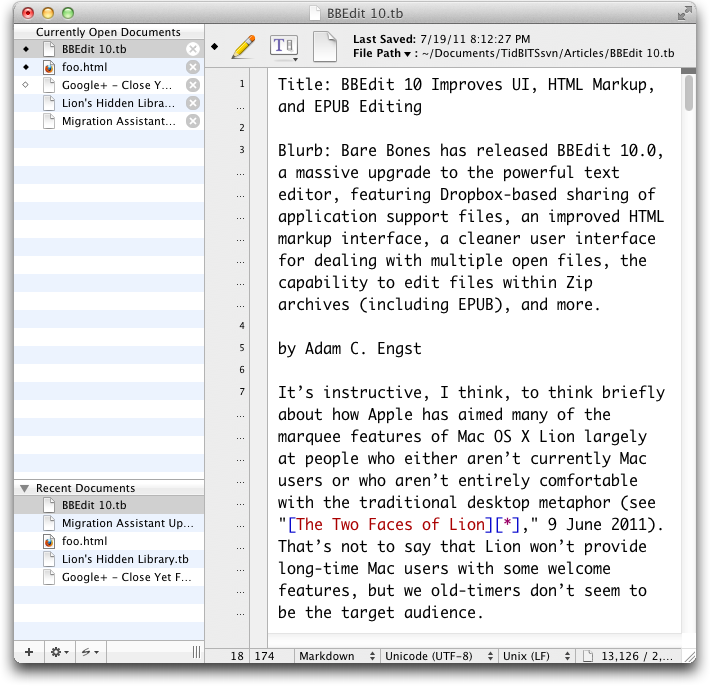
Task: Open document statistics icon in status bar
Action: [589, 656]
